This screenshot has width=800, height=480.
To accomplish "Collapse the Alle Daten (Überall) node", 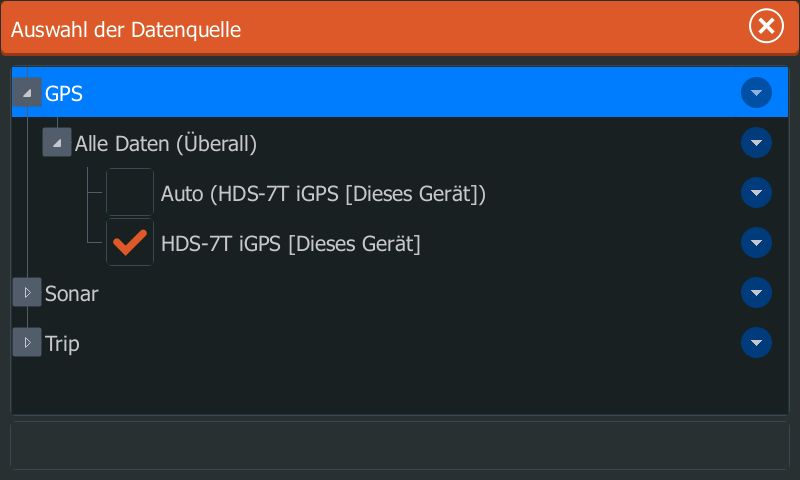I will click(x=57, y=143).
